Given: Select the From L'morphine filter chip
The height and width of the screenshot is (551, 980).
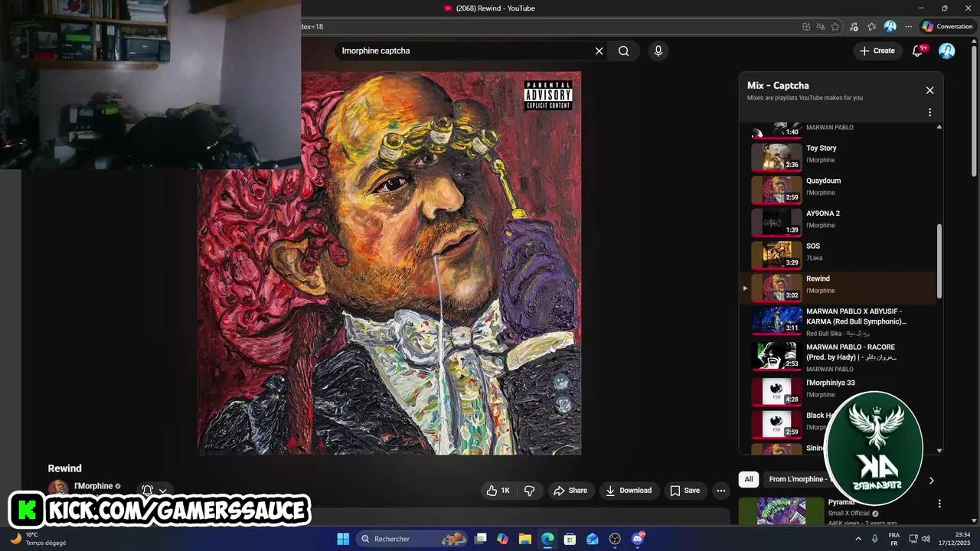Looking at the screenshot, I should [x=796, y=479].
